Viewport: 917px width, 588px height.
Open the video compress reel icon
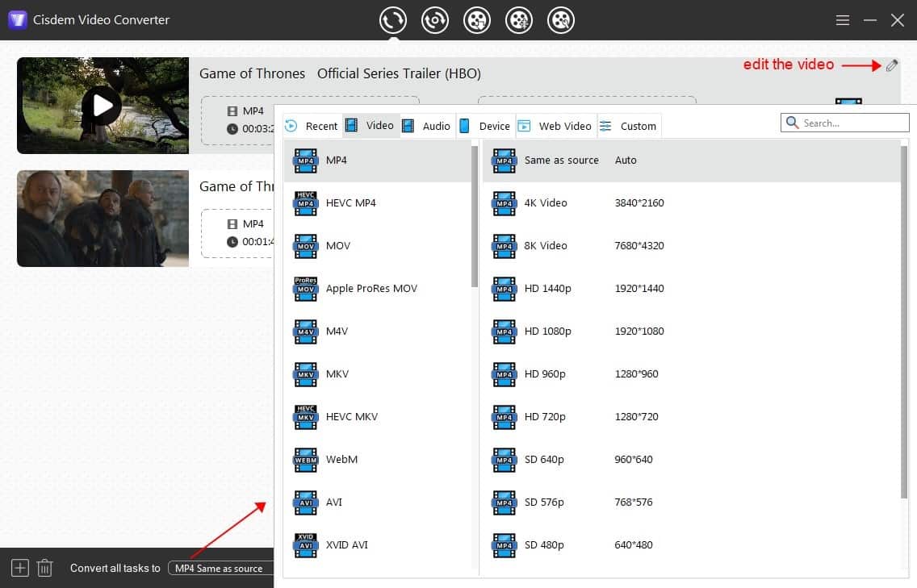[x=519, y=20]
